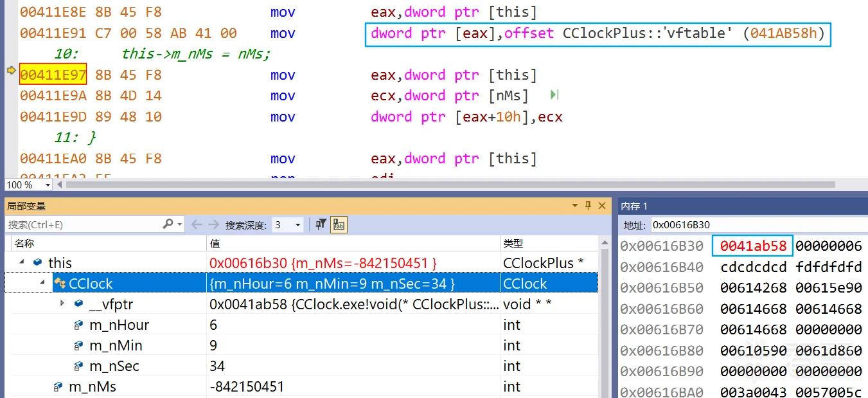Go to previous search result arrow

pyautogui.click(x=197, y=224)
